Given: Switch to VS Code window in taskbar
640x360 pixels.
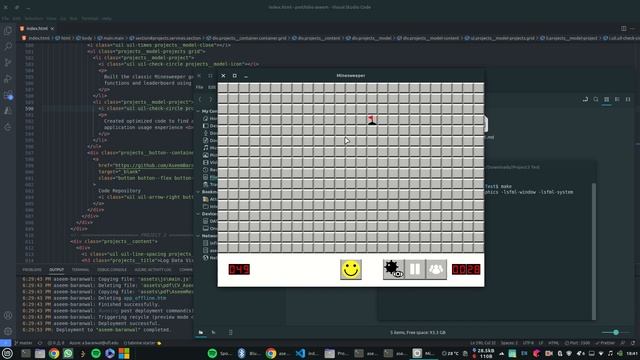Looking at the screenshot, I should tap(307, 353).
